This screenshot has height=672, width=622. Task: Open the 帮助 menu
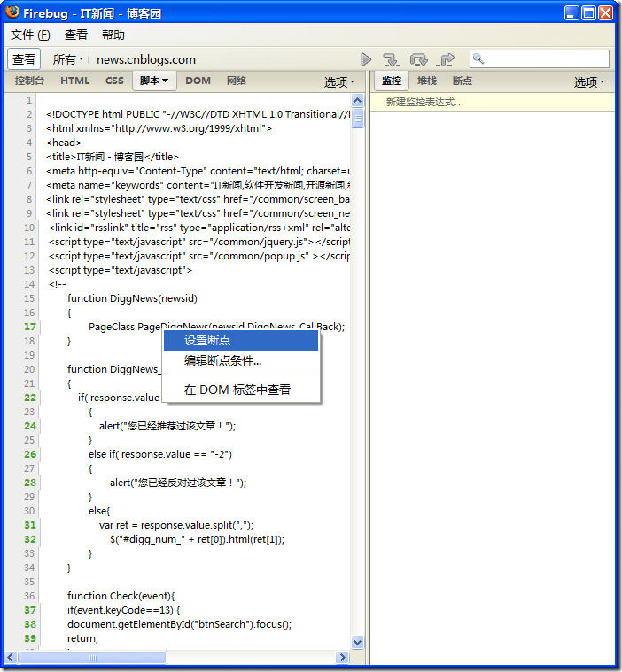point(113,35)
